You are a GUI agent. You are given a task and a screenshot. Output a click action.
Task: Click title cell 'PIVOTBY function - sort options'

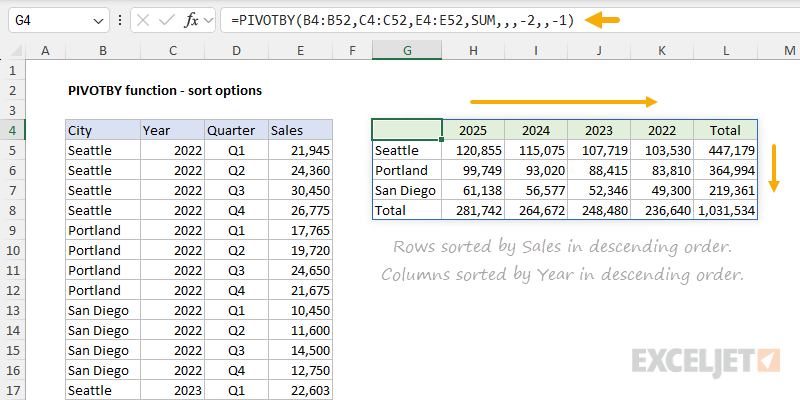(x=165, y=91)
